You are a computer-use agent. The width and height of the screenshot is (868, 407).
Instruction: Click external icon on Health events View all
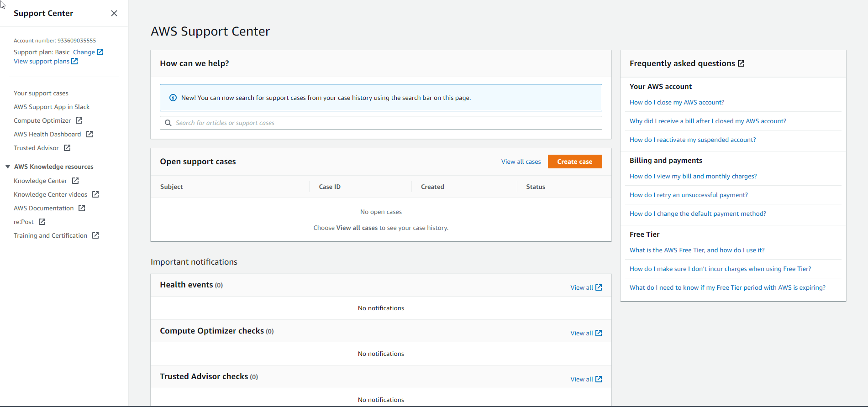(x=599, y=287)
